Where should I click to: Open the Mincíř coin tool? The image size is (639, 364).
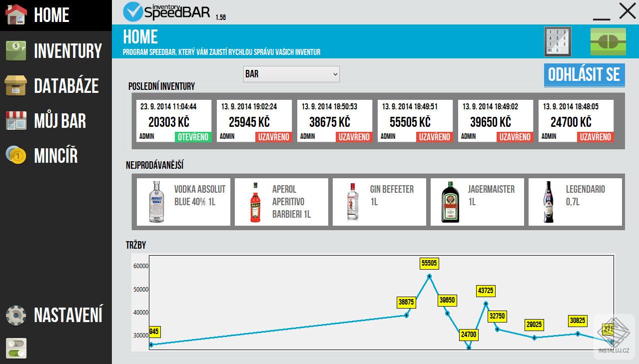pyautogui.click(x=55, y=156)
